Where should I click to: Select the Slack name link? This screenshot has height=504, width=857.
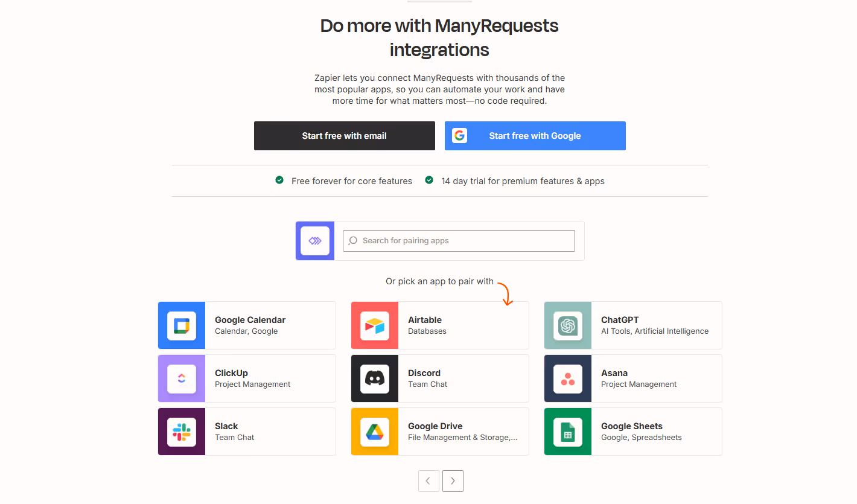(227, 426)
